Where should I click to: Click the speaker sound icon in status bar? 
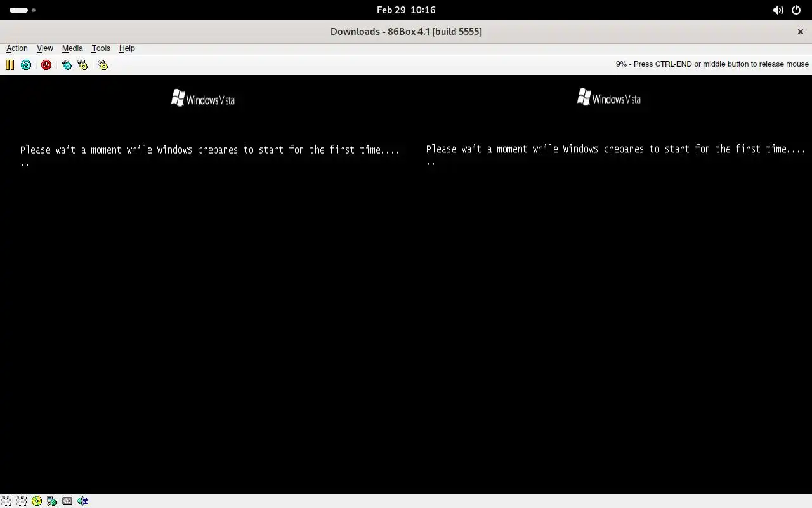pyautogui.click(x=82, y=501)
